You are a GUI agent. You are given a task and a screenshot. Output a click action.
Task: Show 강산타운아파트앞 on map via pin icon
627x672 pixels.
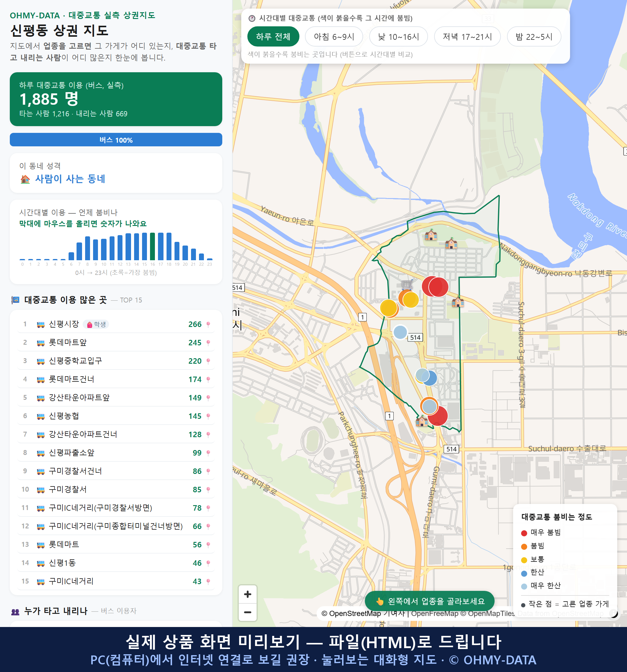pyautogui.click(x=208, y=398)
